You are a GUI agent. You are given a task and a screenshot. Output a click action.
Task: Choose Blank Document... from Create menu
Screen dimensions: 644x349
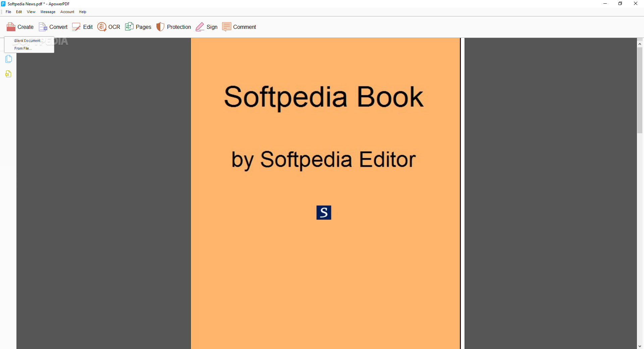[29, 41]
